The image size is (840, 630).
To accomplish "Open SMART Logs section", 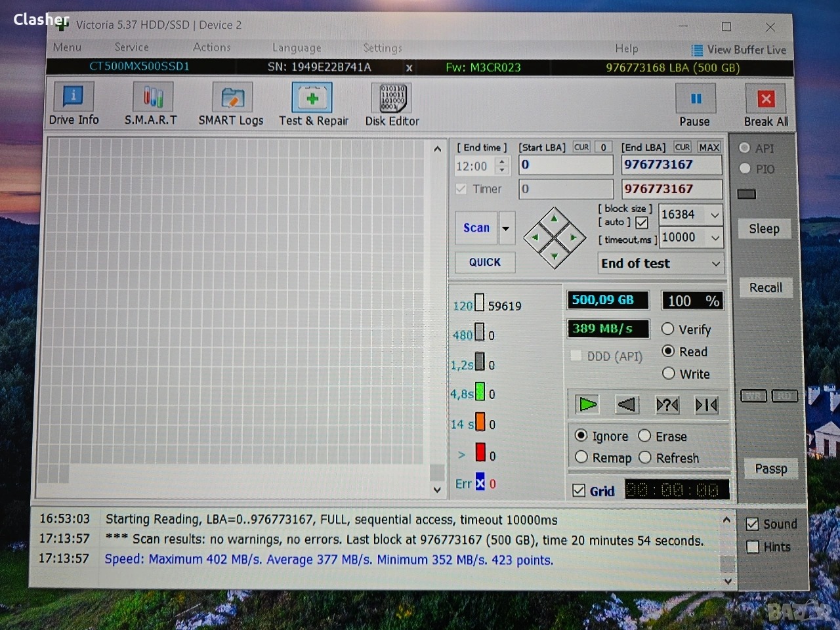I will point(231,104).
